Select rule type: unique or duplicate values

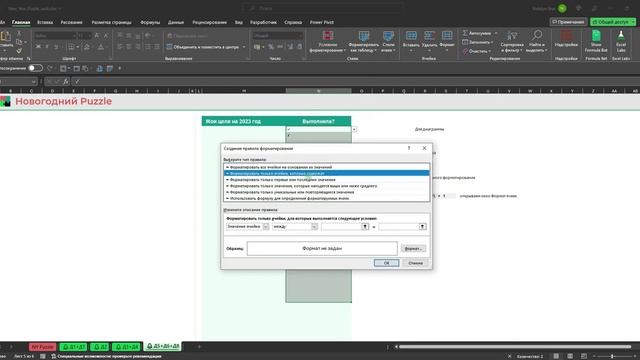pyautogui.click(x=327, y=192)
